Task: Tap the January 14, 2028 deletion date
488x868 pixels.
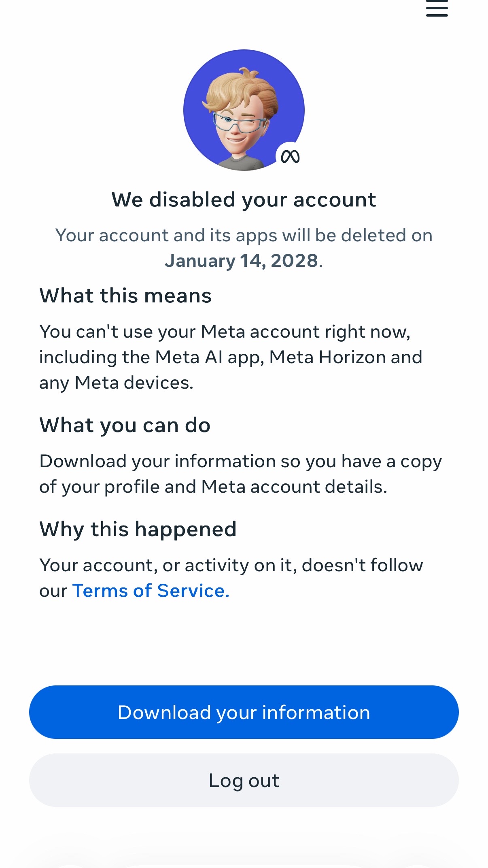Action: pos(242,261)
